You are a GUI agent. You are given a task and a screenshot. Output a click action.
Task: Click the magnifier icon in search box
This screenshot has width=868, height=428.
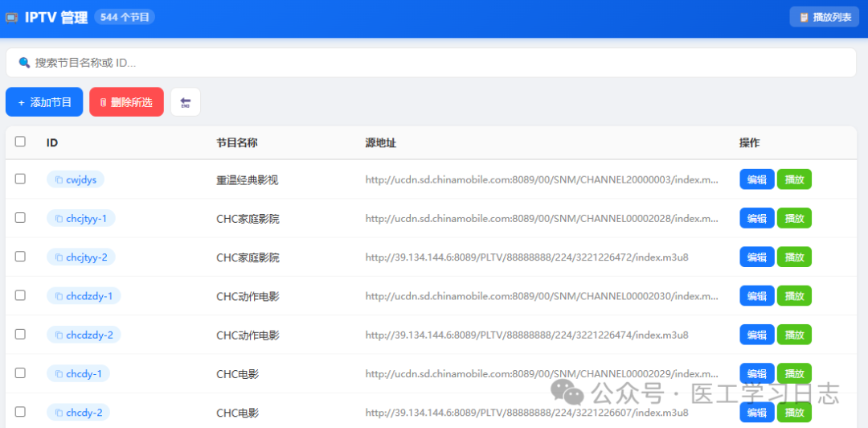click(x=24, y=63)
